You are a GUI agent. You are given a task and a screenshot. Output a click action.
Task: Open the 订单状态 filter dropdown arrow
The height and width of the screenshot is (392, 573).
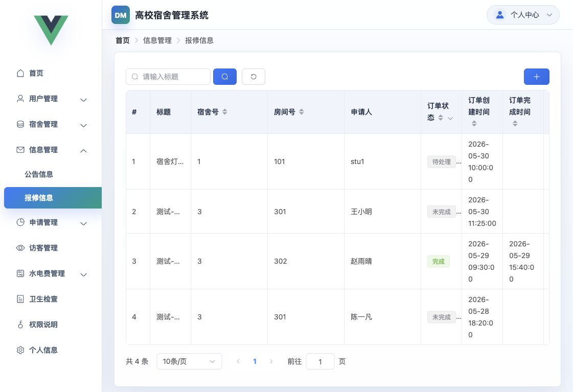[x=451, y=118]
